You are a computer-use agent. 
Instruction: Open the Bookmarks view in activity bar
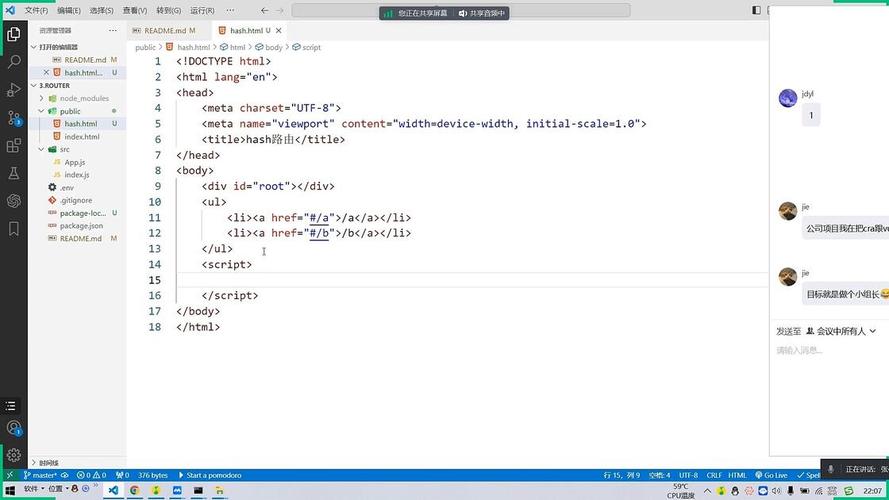coord(14,228)
